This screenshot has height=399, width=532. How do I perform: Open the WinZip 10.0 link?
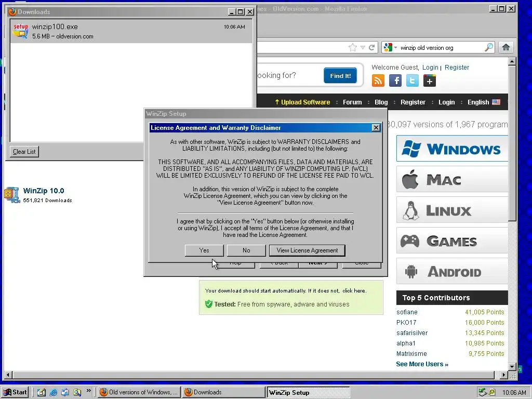44,191
